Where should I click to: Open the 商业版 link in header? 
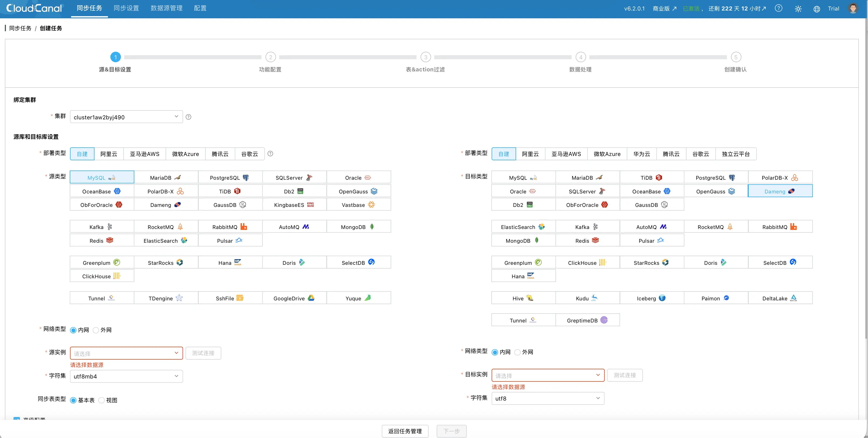664,9
